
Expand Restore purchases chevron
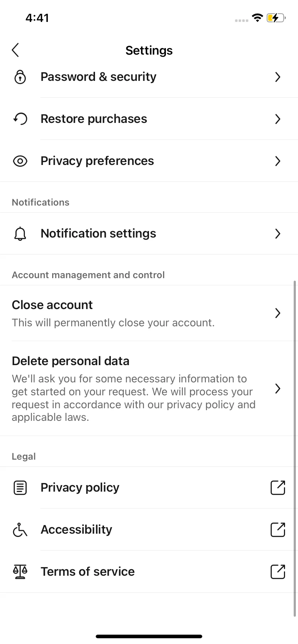[277, 119]
